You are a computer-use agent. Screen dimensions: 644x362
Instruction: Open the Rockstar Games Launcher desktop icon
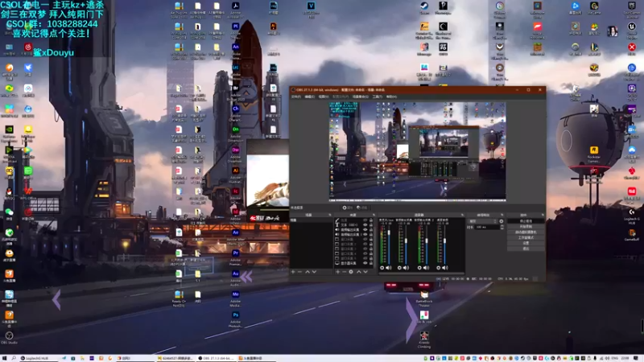(x=593, y=151)
